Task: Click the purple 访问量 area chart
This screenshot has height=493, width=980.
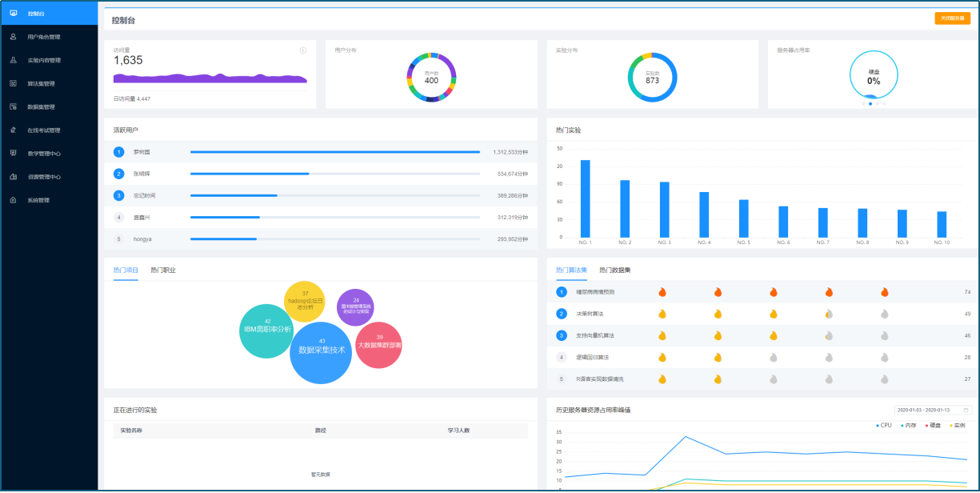Action: 210,78
